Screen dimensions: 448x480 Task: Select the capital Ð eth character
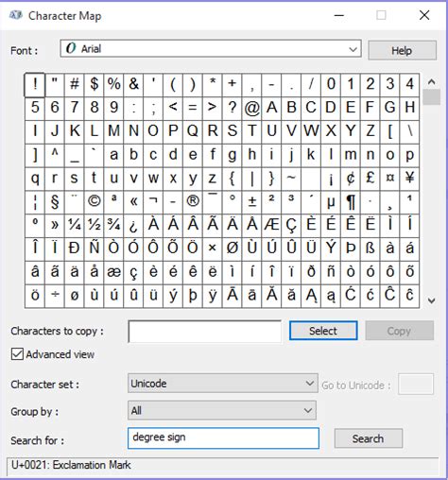click(x=75, y=249)
